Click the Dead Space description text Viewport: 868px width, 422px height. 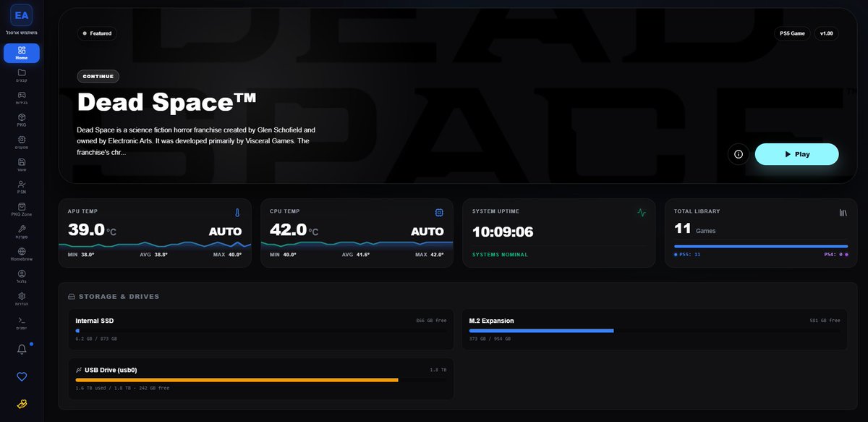pyautogui.click(x=196, y=141)
